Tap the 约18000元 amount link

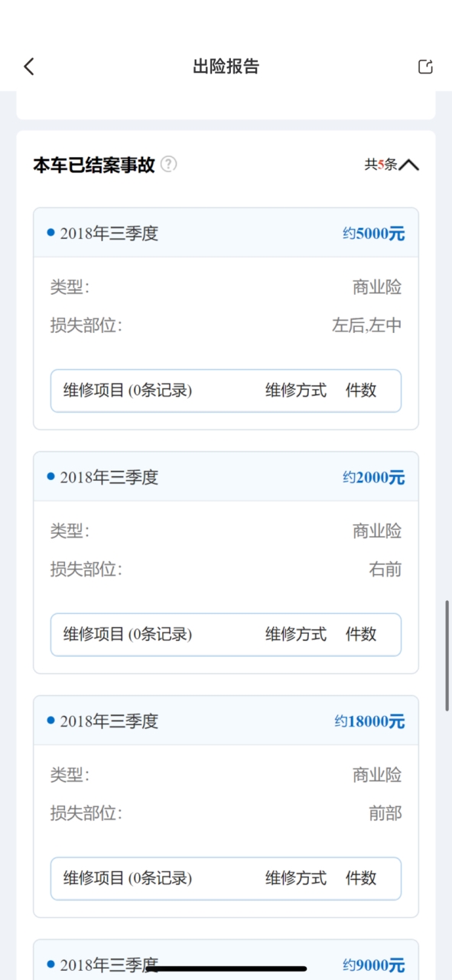pyautogui.click(x=369, y=721)
